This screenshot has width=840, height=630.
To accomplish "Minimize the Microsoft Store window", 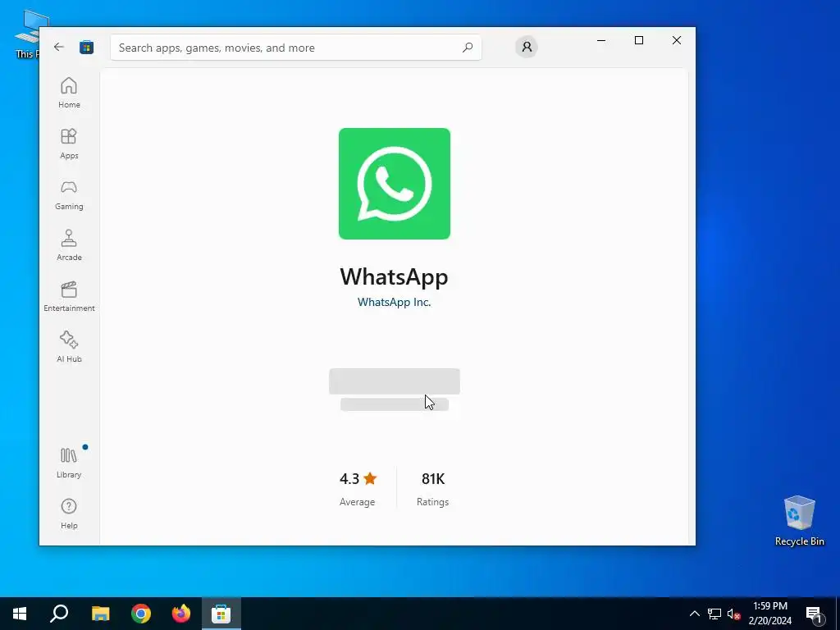I will point(601,40).
